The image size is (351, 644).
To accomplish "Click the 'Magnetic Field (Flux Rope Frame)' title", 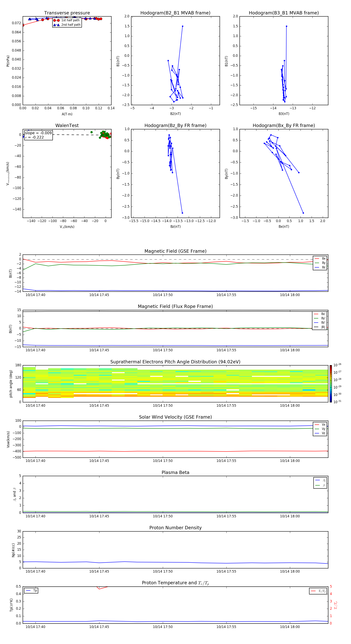I will [x=175, y=307].
